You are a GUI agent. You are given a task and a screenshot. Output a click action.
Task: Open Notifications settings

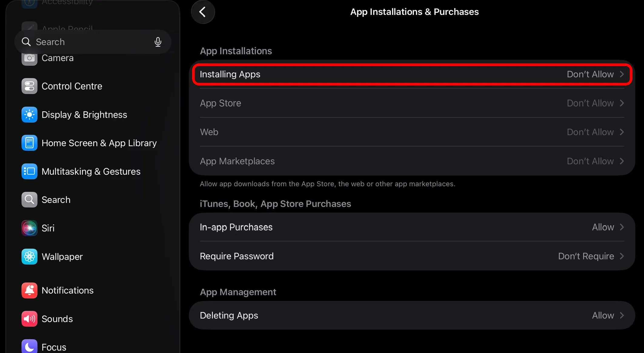(x=92, y=290)
